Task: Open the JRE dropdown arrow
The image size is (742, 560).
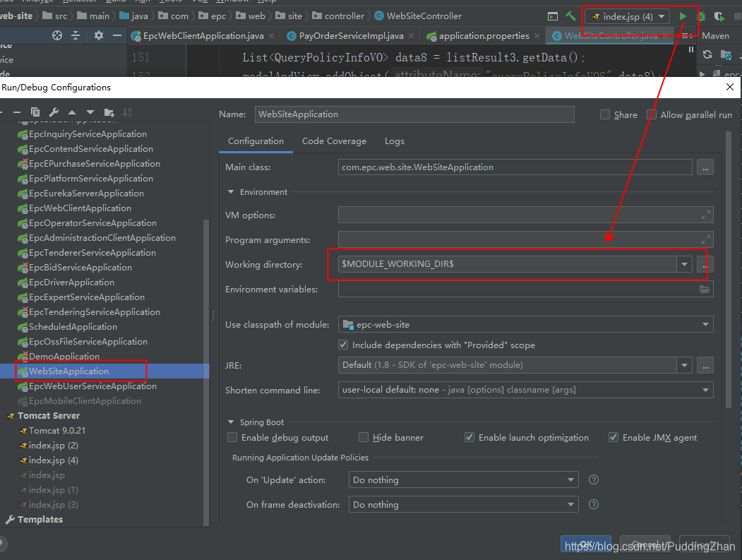Action: point(684,365)
